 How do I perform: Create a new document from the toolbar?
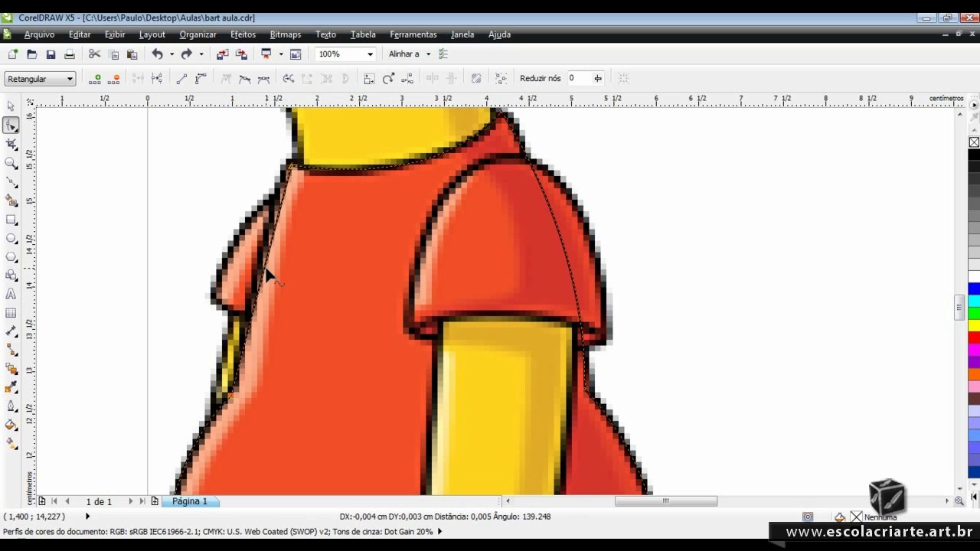pyautogui.click(x=13, y=54)
